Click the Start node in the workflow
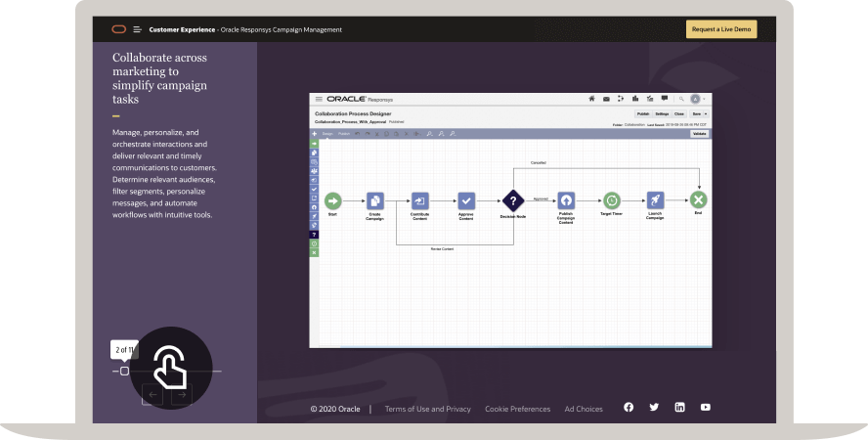The image size is (868, 440). (x=332, y=199)
